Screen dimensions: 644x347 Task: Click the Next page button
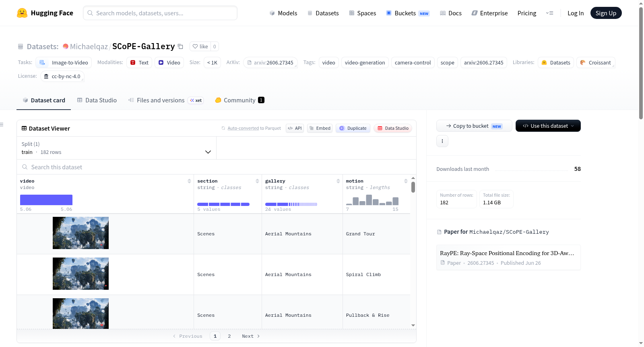click(x=251, y=336)
